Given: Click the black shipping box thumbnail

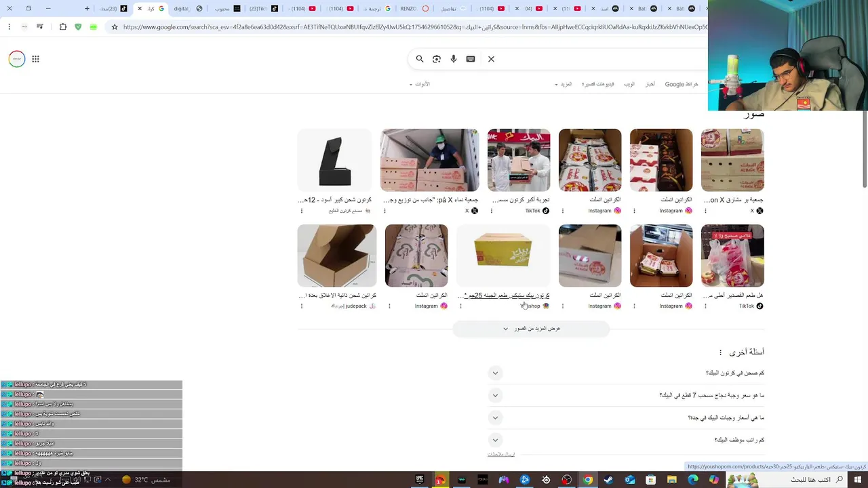Looking at the screenshot, I should pyautogui.click(x=335, y=160).
